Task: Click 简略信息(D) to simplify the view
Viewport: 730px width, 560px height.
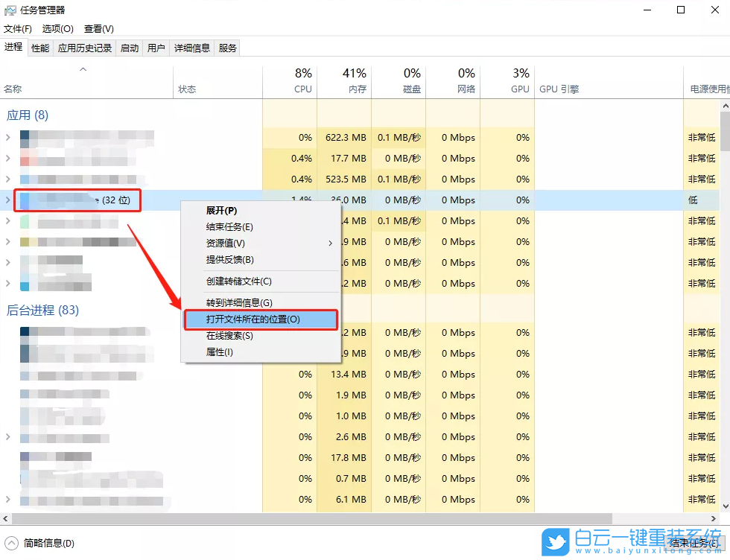Action: [41, 543]
